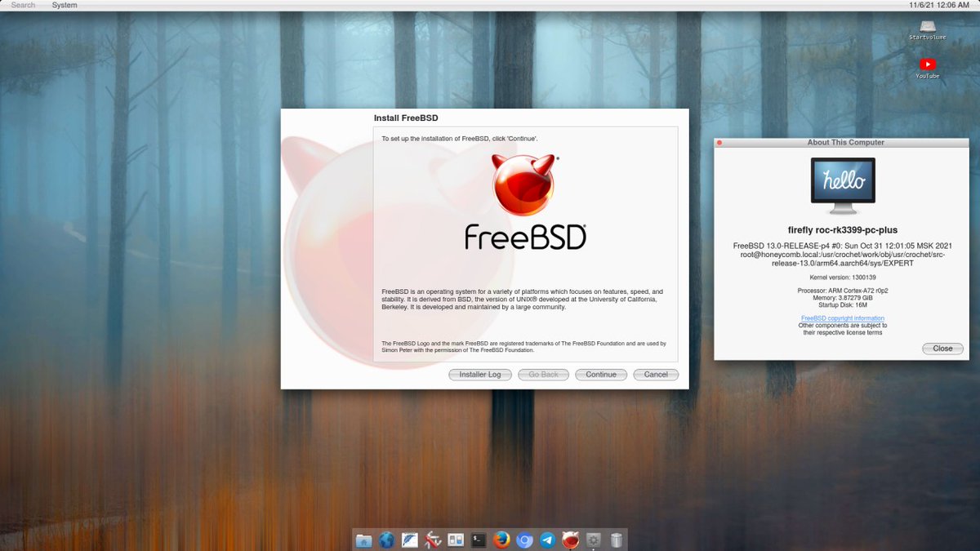Open the switches preferences panel dock icon
The width and height of the screenshot is (980, 551).
(x=456, y=540)
